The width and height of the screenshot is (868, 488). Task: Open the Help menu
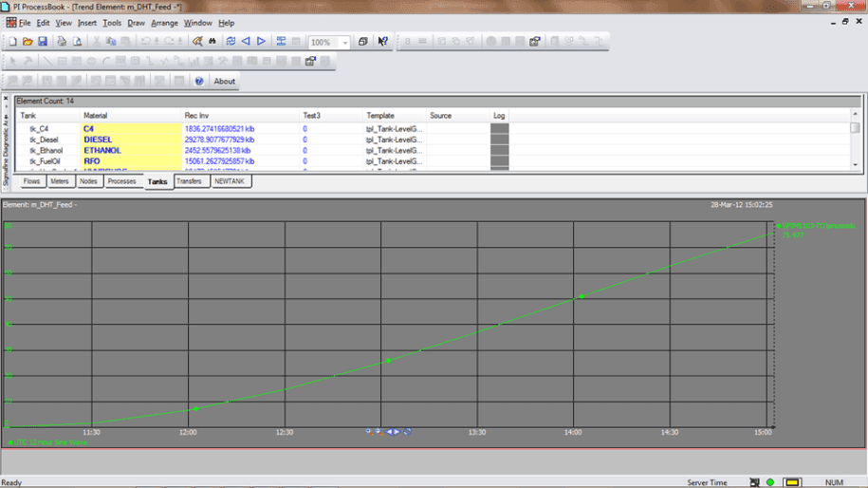pyautogui.click(x=226, y=23)
